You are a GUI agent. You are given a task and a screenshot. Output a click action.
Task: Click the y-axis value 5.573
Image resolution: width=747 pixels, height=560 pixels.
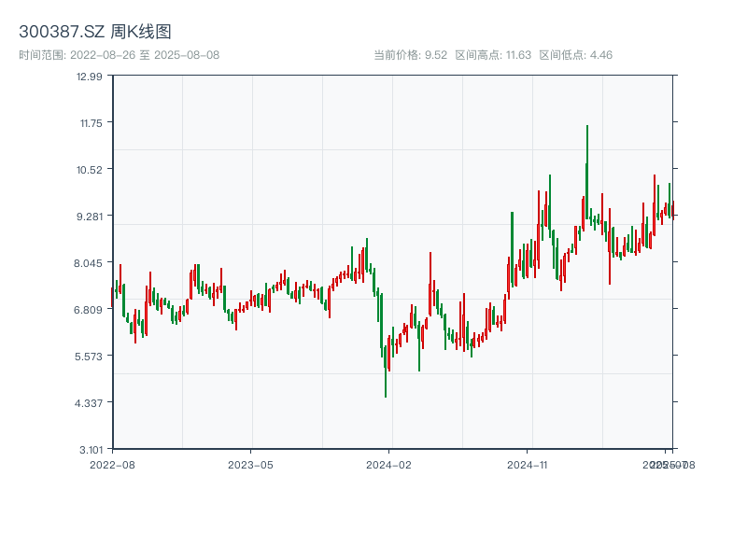[x=88, y=357]
